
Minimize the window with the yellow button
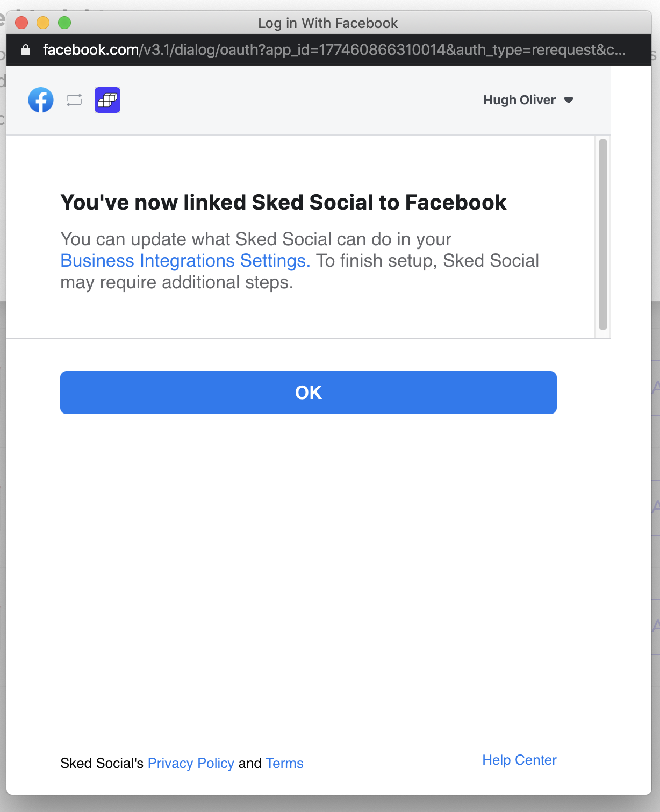coord(43,23)
